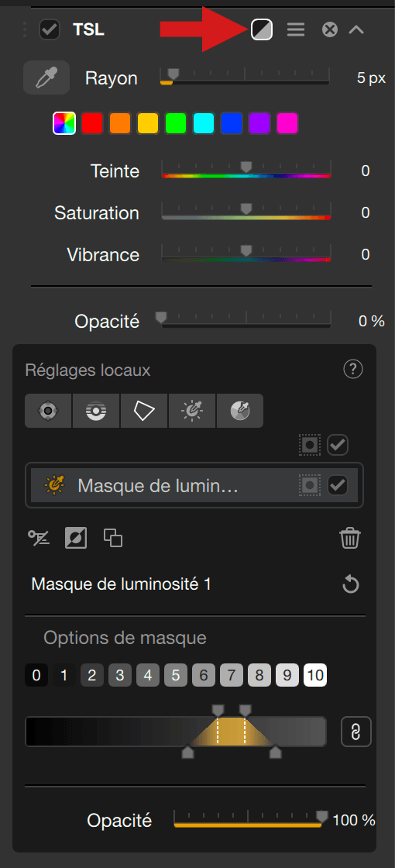The image size is (395, 868).
Task: Reset Masque de luminosité 1 with the reset arrow
Action: (x=351, y=584)
